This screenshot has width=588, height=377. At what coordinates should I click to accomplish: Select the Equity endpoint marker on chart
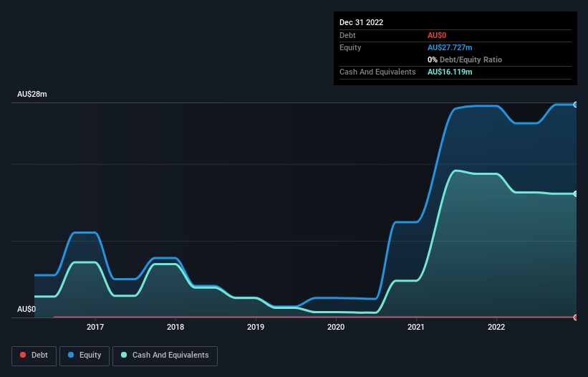[x=576, y=105]
